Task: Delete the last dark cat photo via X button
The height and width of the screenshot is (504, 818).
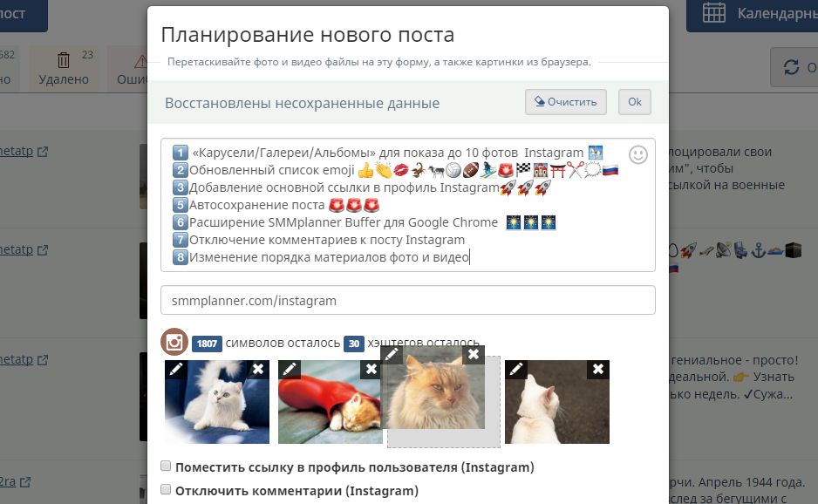Action: coord(596,370)
